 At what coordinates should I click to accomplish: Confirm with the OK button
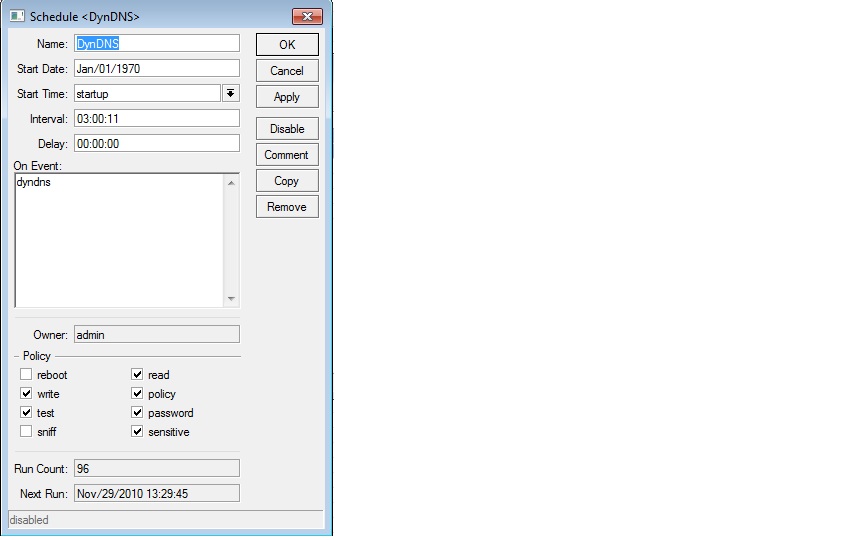287,45
